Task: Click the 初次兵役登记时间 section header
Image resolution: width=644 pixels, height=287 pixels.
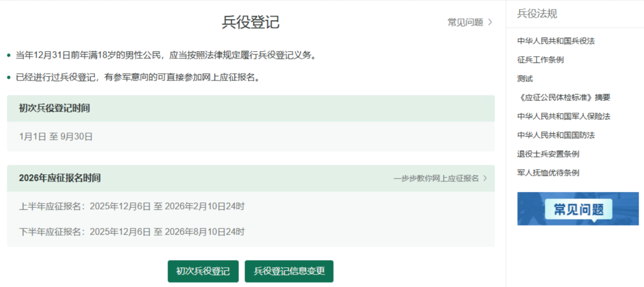Action: point(55,108)
